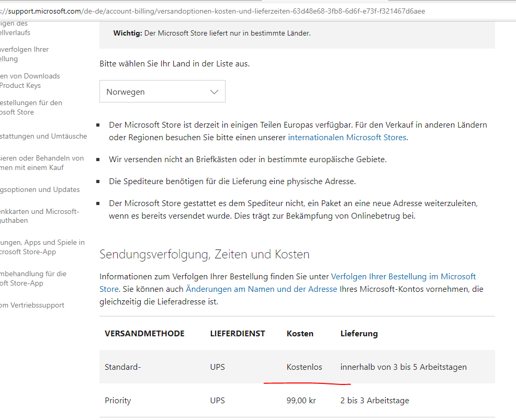Click the Kosten column header

[x=300, y=334]
